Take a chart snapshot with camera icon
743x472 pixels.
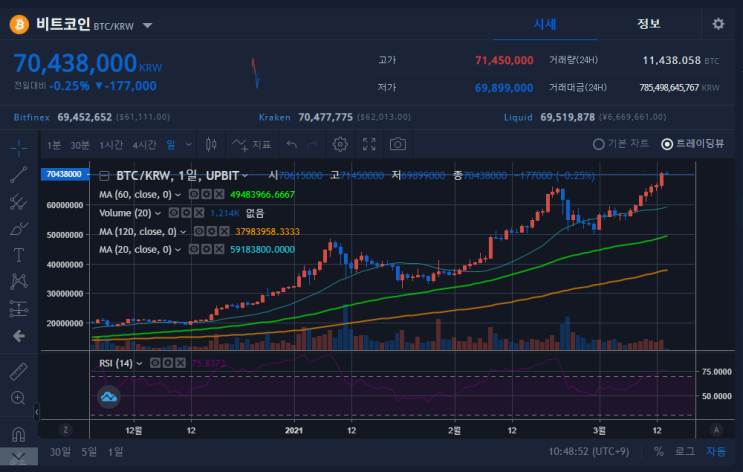pos(398,144)
